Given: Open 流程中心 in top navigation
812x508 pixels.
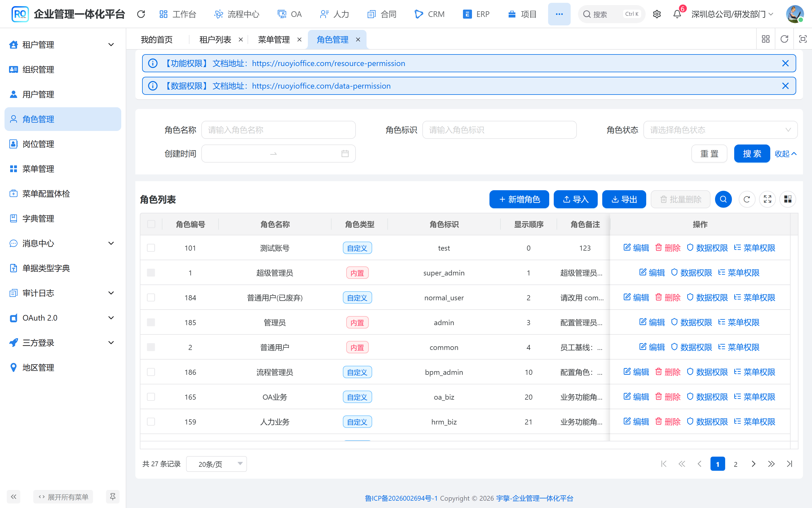Looking at the screenshot, I should pyautogui.click(x=237, y=14).
